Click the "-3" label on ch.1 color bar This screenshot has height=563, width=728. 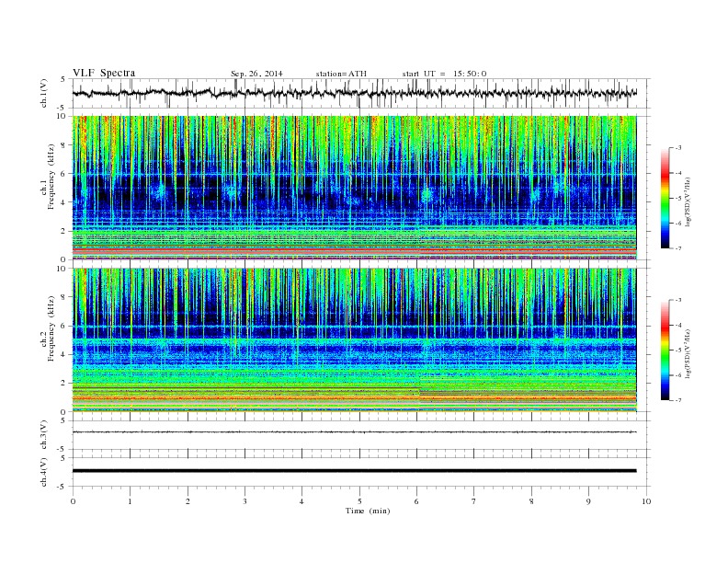coord(678,148)
